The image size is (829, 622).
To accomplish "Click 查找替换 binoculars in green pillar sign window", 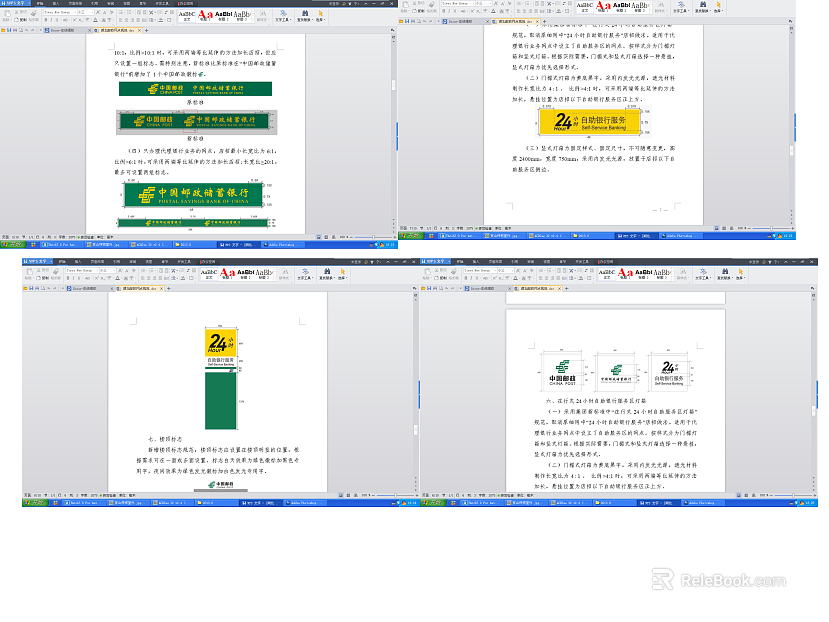I will tap(327, 273).
